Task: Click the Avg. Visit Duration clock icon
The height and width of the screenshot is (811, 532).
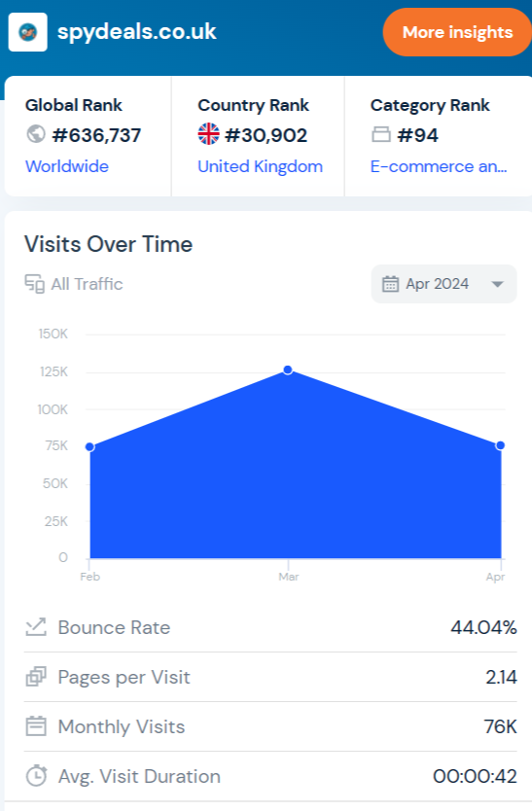Action: [36, 776]
